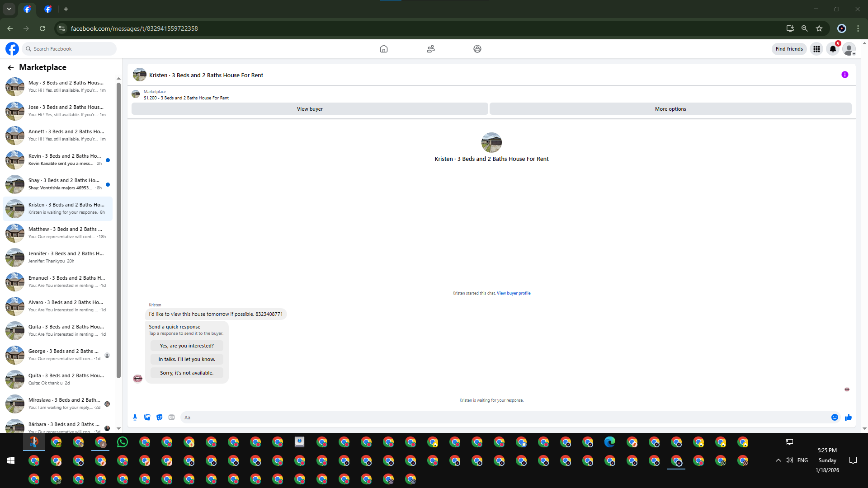This screenshot has width=868, height=488.
Task: Open the View buyer profile link
Action: (x=514, y=293)
